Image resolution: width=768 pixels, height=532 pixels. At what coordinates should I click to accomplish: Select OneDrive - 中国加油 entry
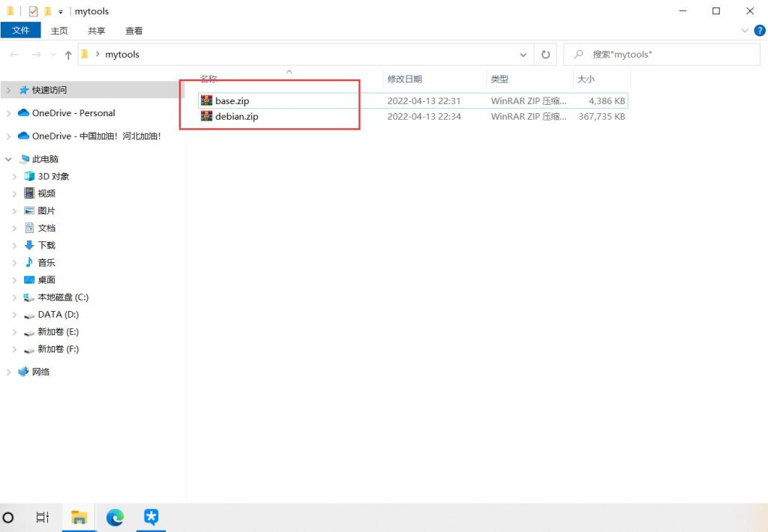pos(96,136)
